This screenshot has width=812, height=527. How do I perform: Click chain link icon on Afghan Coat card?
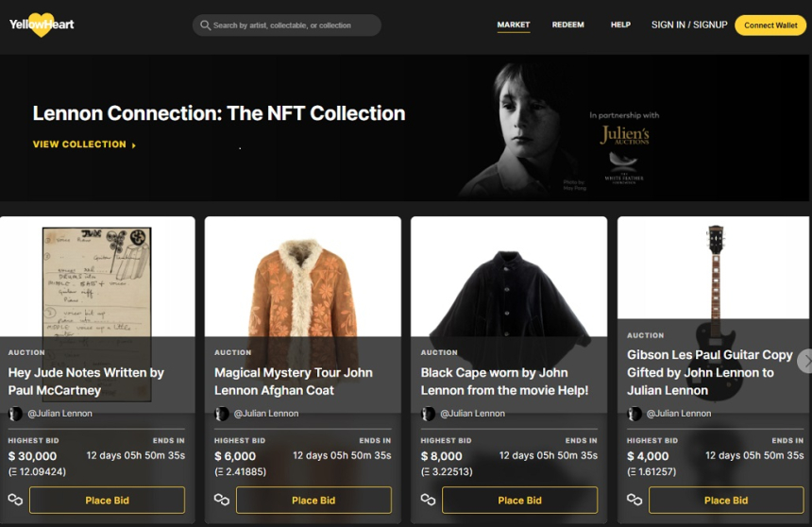[221, 500]
